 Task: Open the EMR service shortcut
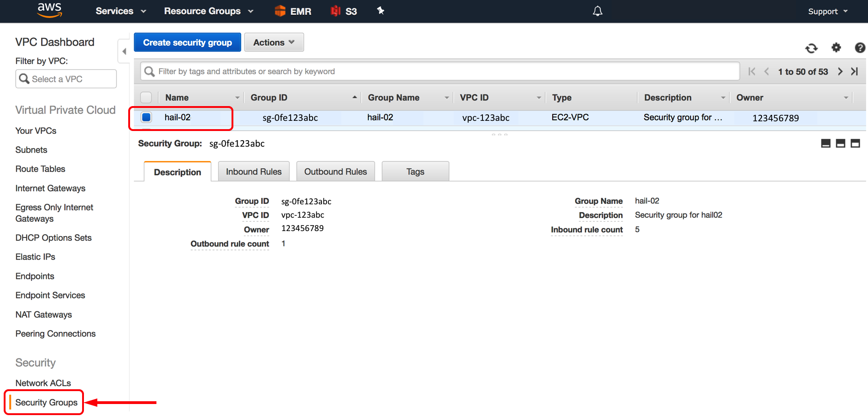(293, 11)
